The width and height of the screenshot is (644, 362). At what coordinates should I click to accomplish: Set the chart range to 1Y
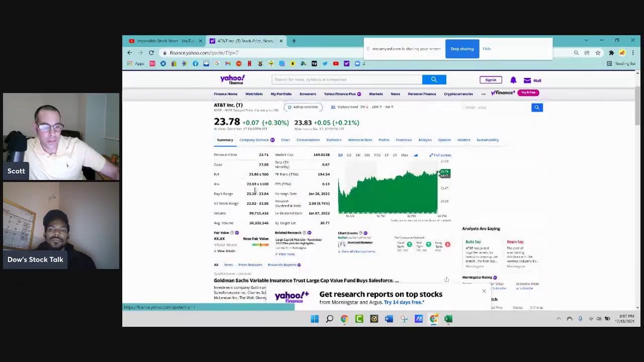(x=386, y=155)
